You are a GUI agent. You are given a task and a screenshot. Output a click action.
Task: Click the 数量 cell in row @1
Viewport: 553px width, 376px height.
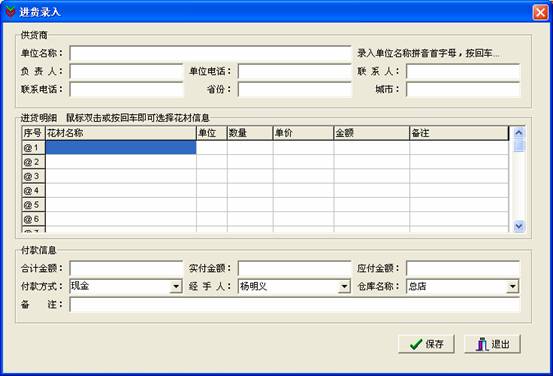250,147
